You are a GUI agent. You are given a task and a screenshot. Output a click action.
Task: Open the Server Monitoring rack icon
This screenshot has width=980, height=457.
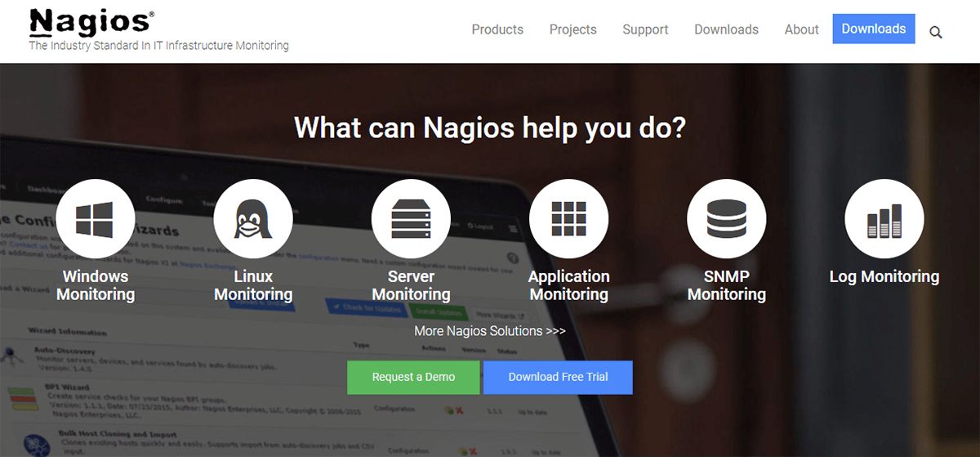click(x=411, y=219)
